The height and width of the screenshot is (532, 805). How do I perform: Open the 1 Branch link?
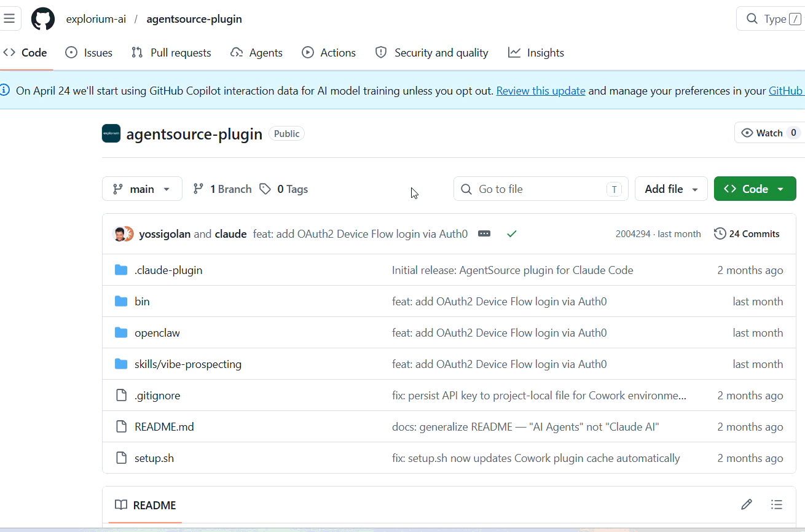click(x=222, y=189)
